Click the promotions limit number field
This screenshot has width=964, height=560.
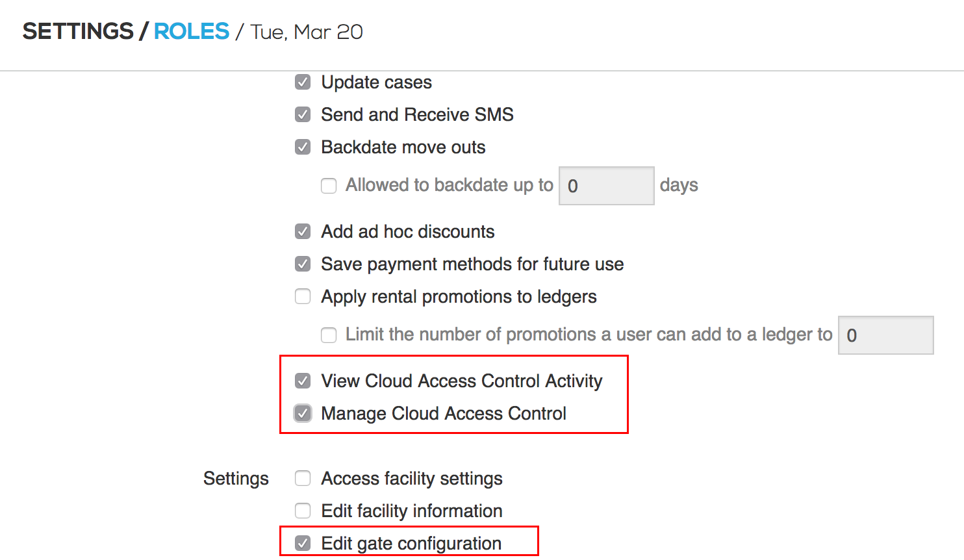click(885, 335)
